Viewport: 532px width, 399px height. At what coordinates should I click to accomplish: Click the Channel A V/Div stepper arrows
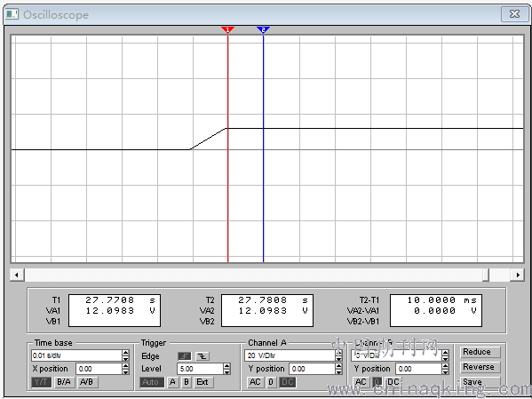pos(338,355)
